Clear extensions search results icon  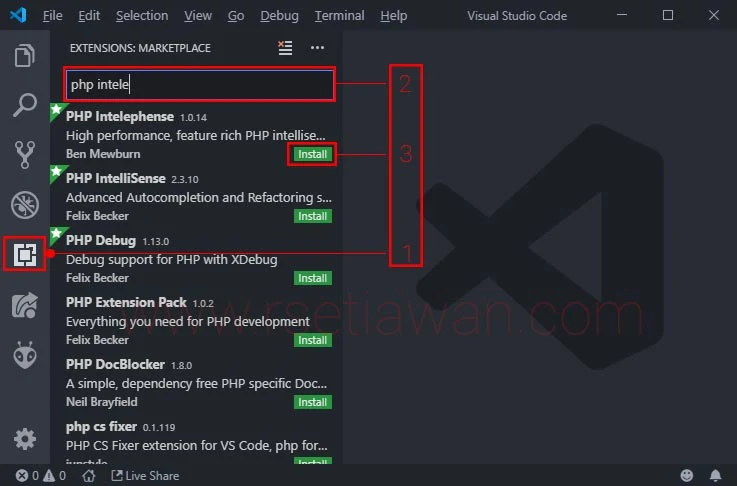pyautogui.click(x=285, y=47)
